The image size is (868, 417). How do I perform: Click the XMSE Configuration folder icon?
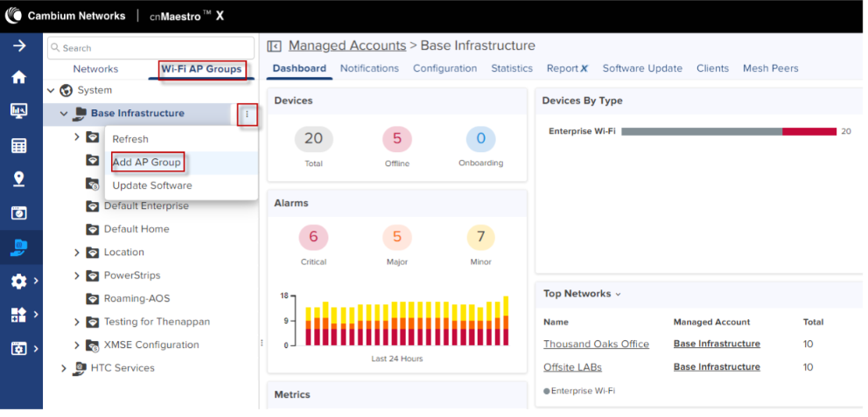[x=93, y=345]
